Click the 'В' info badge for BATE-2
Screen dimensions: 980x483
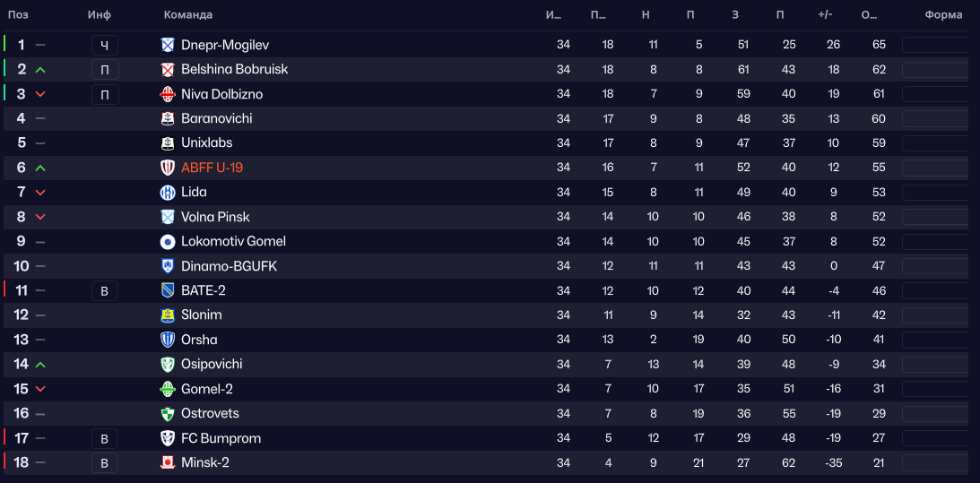(x=104, y=290)
